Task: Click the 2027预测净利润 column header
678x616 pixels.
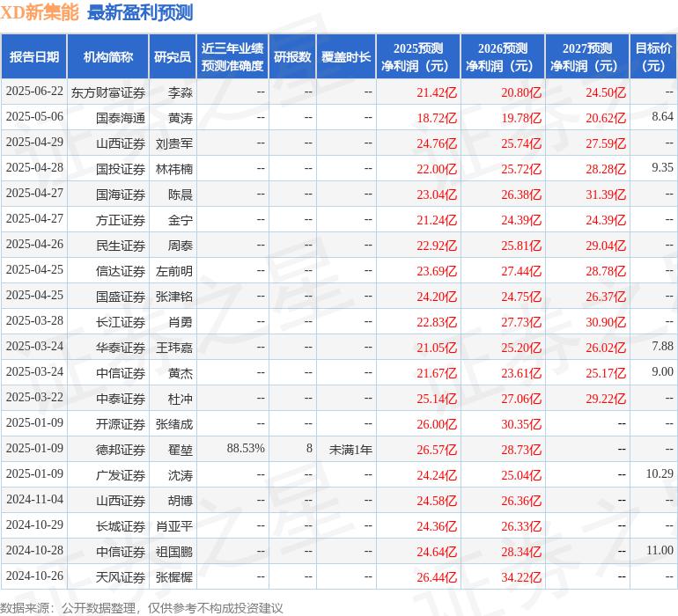Action: coord(587,56)
